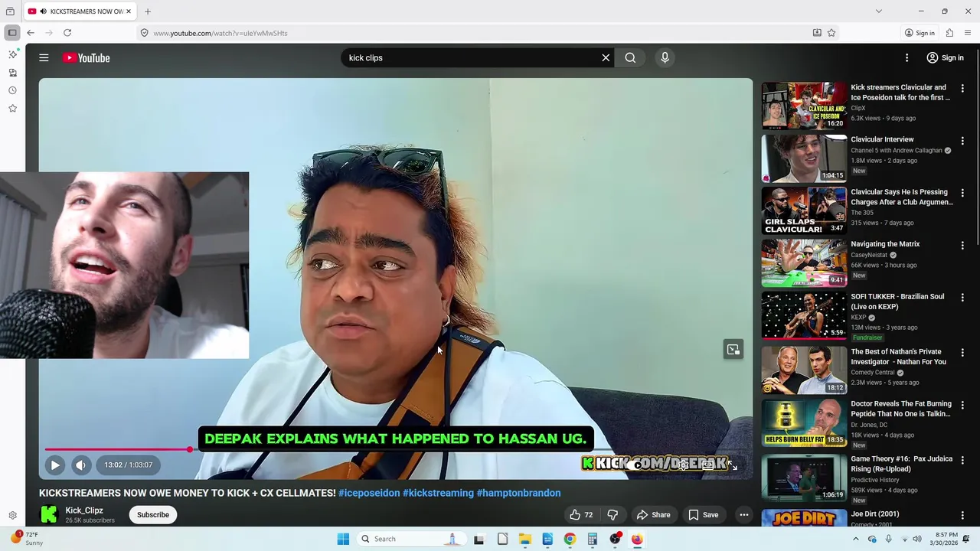Open sidebar settings gear at bottom-left
Viewport: 980px width, 551px height.
click(12, 516)
